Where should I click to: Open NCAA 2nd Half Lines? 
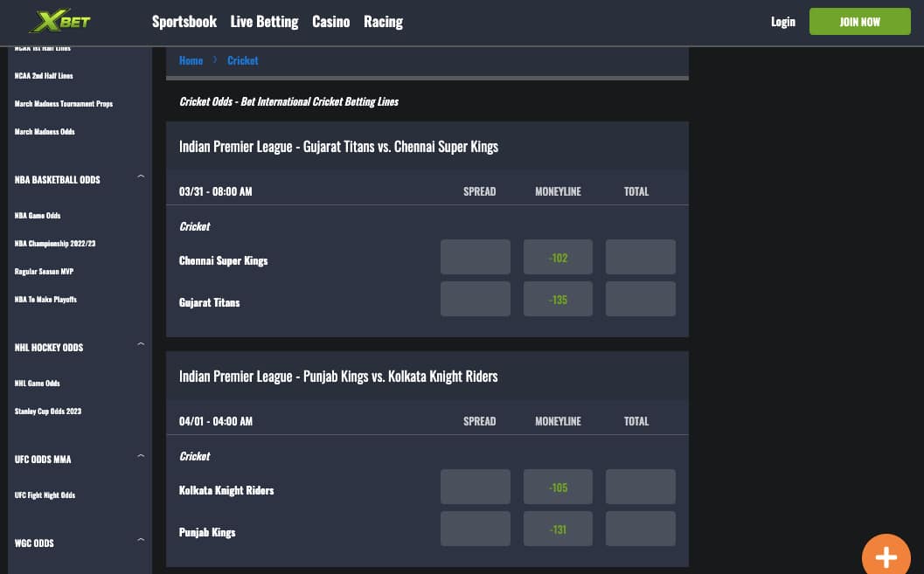point(44,76)
